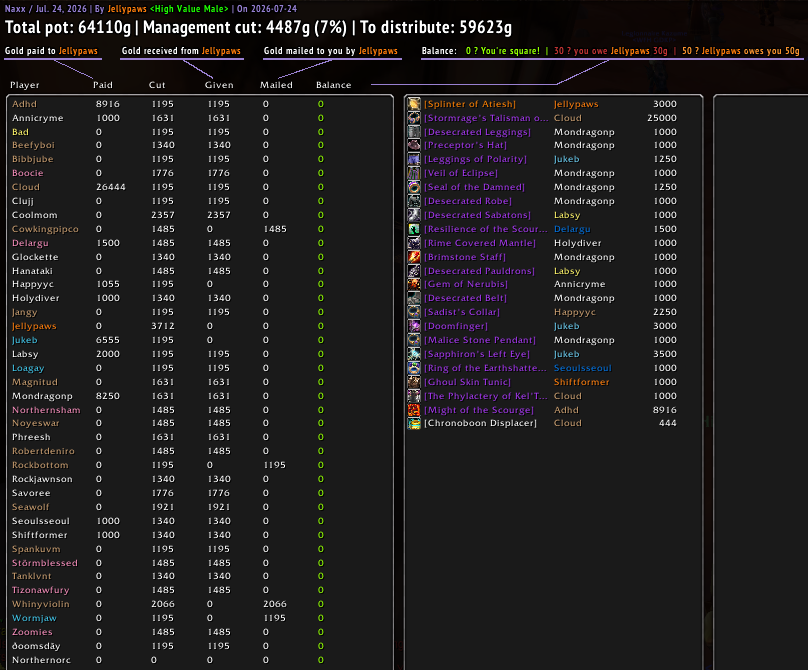Click the Sapphiron's Left Eye icon
808x670 pixels.
[x=414, y=354]
